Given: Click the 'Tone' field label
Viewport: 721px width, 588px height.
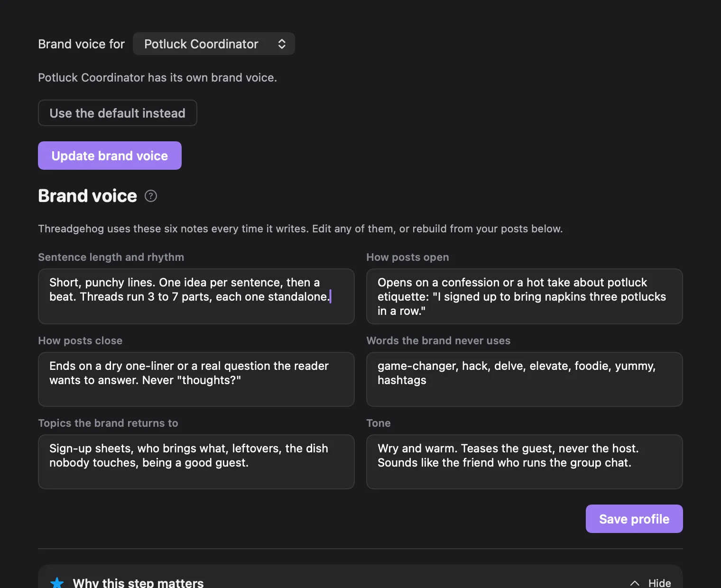Looking at the screenshot, I should click(379, 423).
